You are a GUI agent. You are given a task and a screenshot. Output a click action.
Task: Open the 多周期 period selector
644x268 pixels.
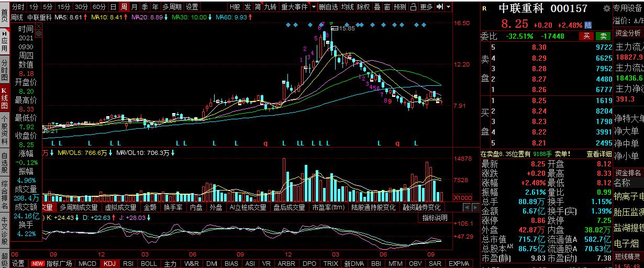172,7
